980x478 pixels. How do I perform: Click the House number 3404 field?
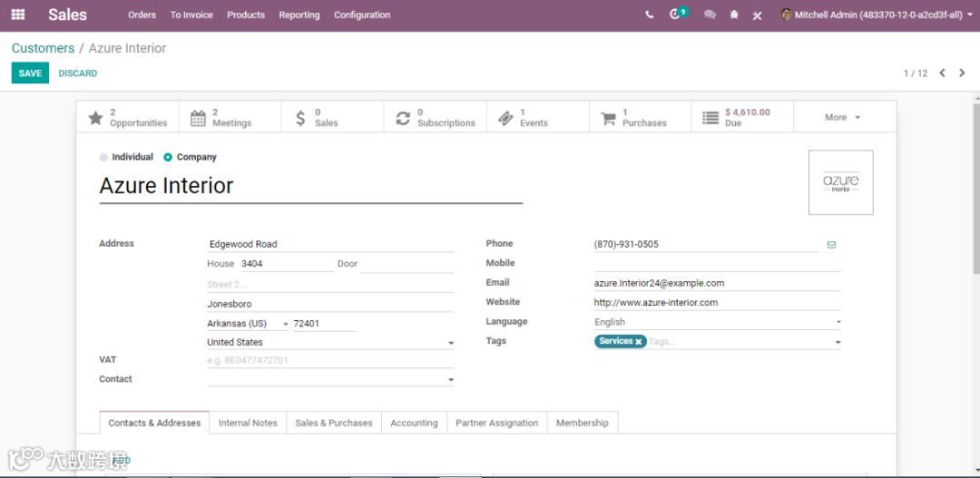(x=287, y=264)
